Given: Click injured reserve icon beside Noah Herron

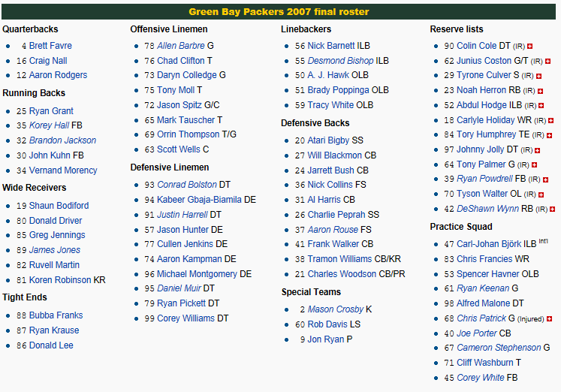Looking at the screenshot, I should click(x=540, y=91).
